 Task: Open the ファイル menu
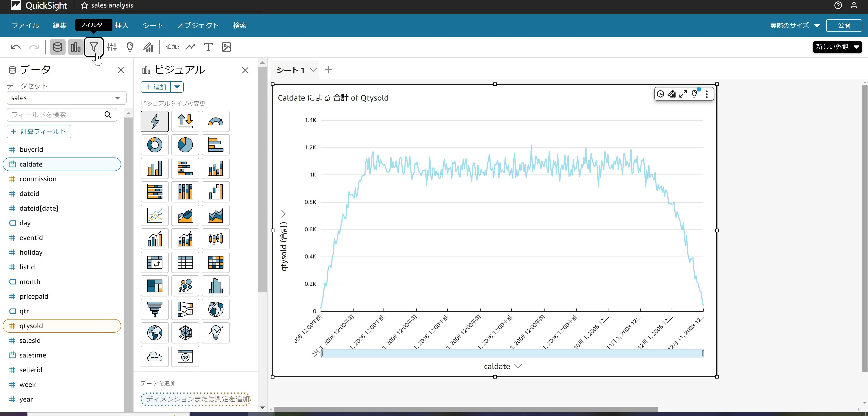coord(25,26)
